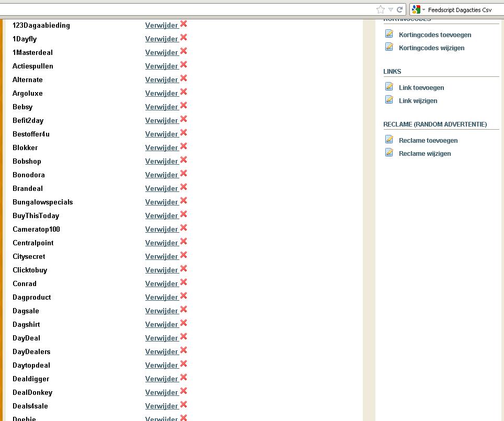Reload the page with the refresh icon
This screenshot has height=421, width=504.
coord(399,9)
